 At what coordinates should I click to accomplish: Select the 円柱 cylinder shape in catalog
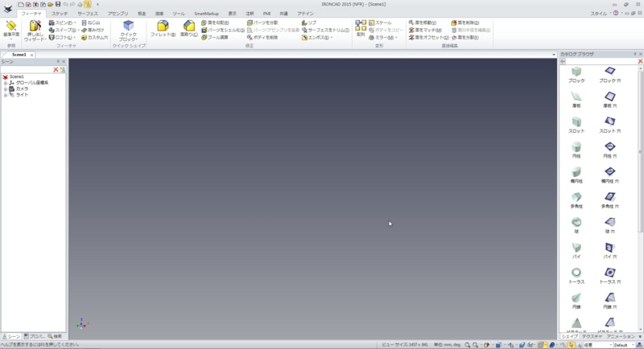576,150
